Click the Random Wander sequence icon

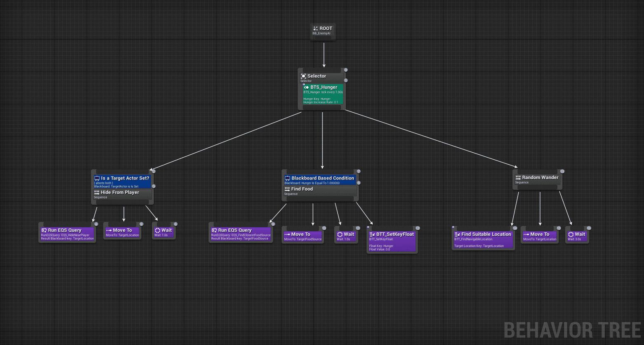pos(518,177)
